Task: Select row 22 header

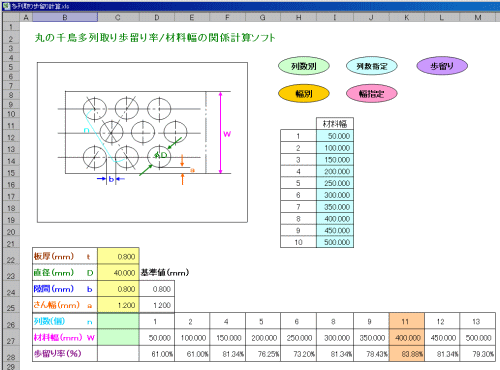Action: (11, 260)
